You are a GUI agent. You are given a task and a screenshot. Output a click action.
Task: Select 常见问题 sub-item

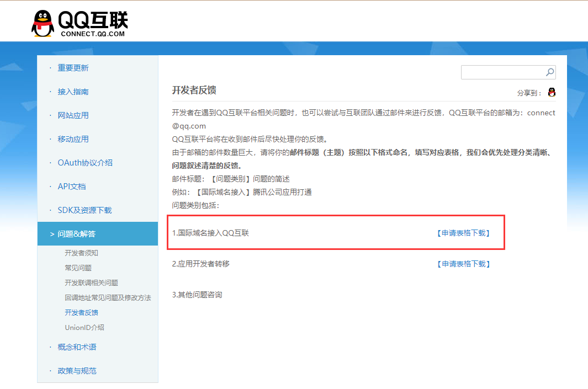tap(78, 268)
